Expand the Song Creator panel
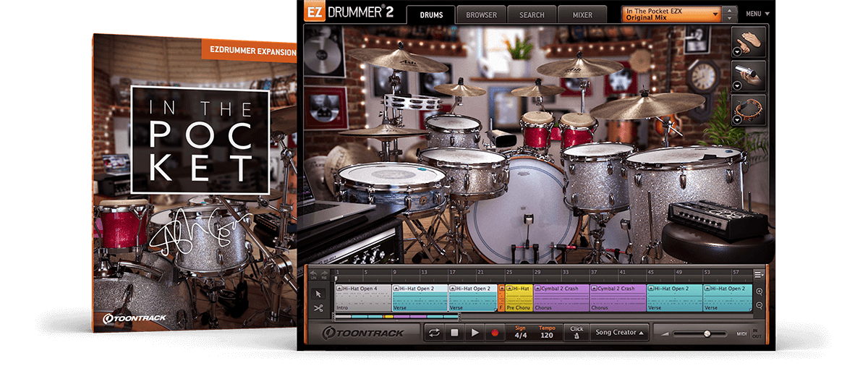The width and height of the screenshot is (868, 374). click(618, 332)
